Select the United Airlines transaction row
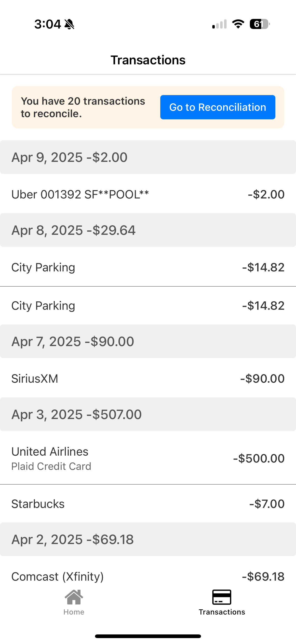Screen dimensions: 296x644 coord(148,458)
